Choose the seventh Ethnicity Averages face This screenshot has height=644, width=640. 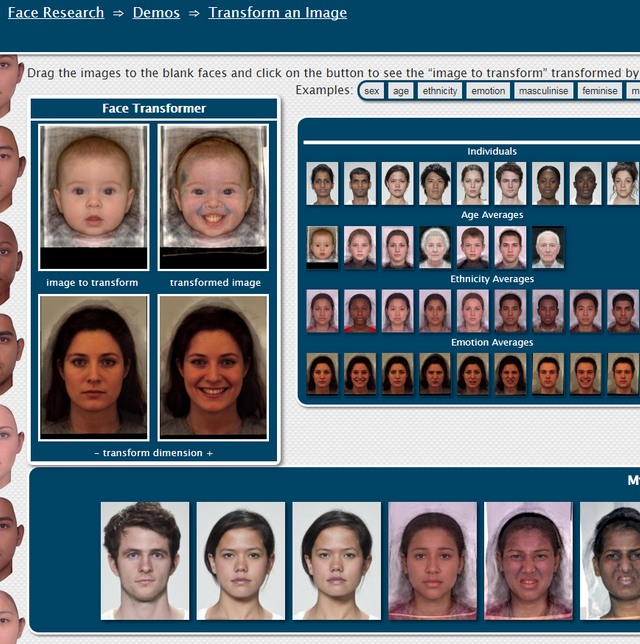(548, 311)
